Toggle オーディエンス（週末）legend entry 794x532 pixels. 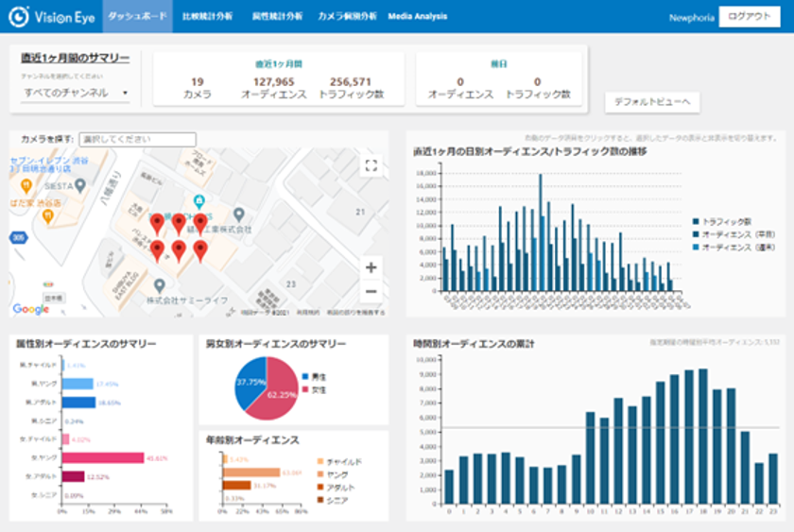pos(733,247)
